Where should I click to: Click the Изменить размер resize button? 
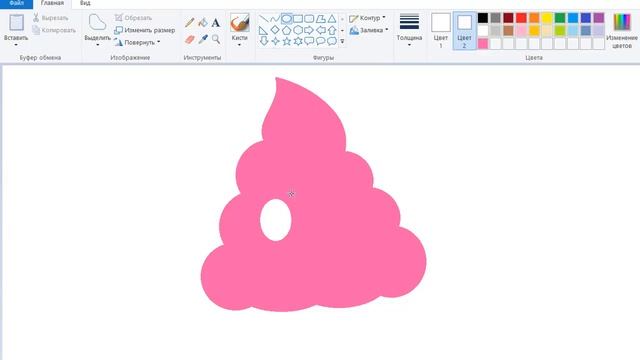(144, 30)
